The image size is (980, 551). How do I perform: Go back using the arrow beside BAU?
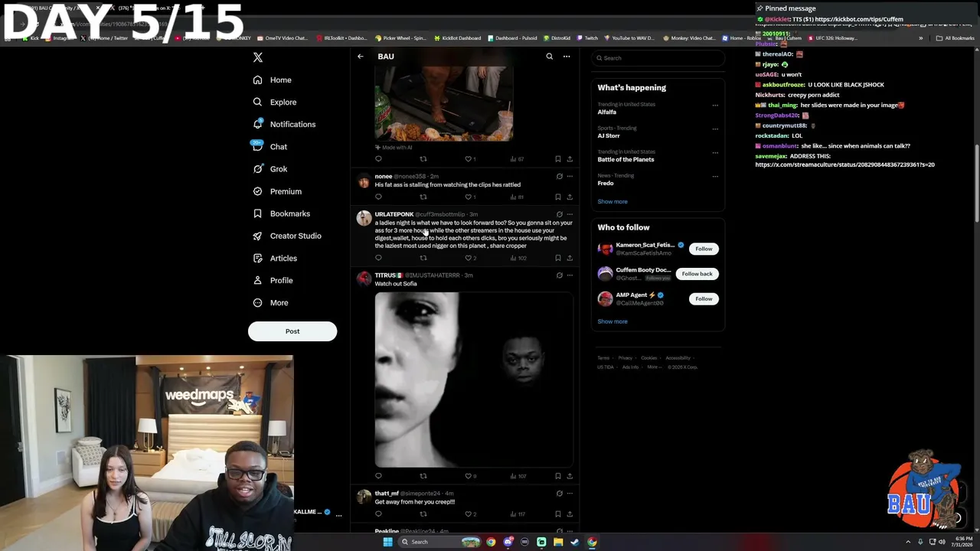click(x=361, y=57)
